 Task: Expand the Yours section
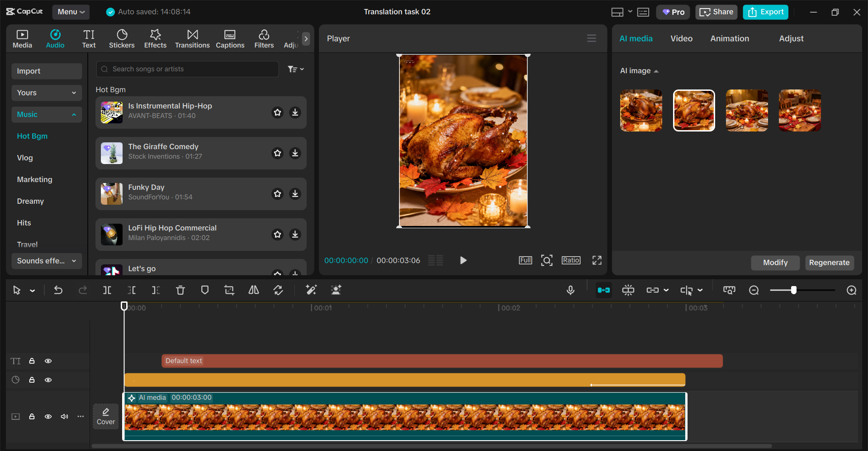coord(74,93)
